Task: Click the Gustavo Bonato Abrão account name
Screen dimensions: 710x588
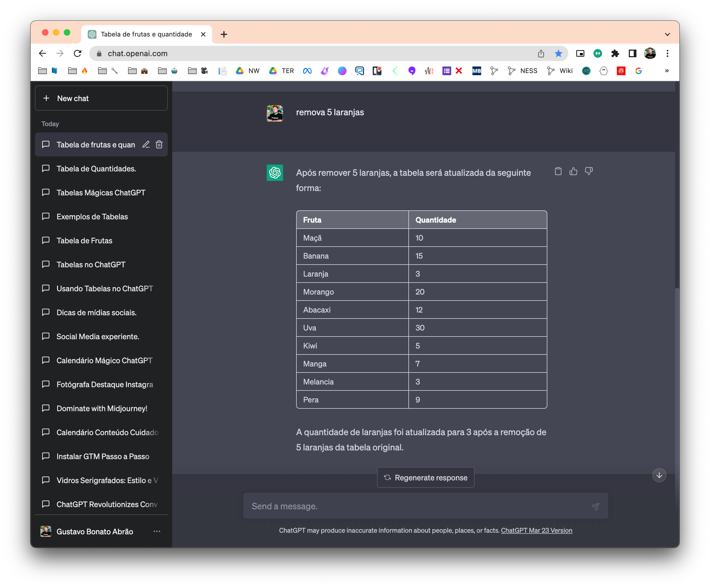Action: [x=95, y=531]
